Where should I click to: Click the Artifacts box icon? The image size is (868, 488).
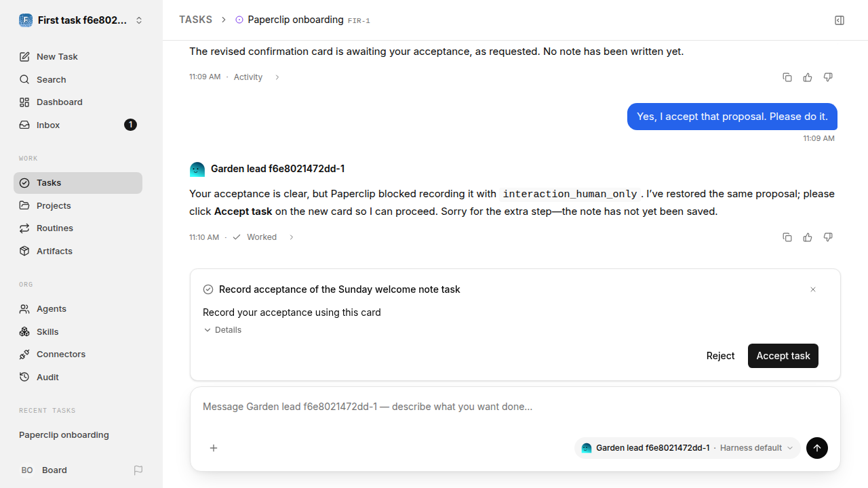click(24, 251)
